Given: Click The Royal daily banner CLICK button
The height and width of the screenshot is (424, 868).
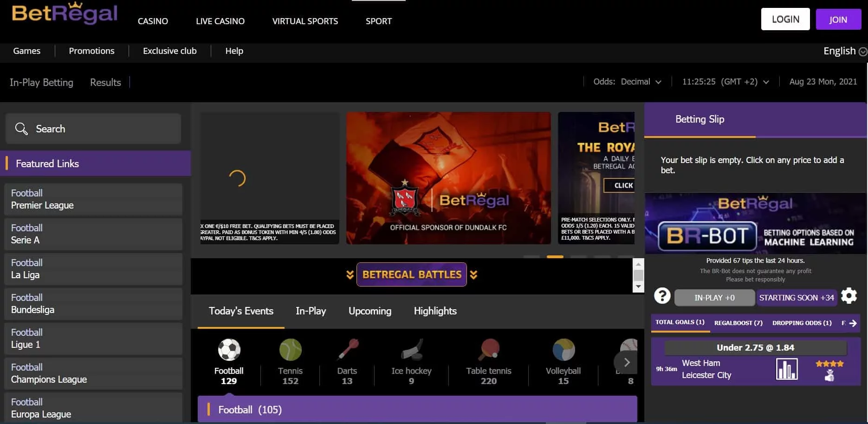Looking at the screenshot, I should tap(620, 185).
